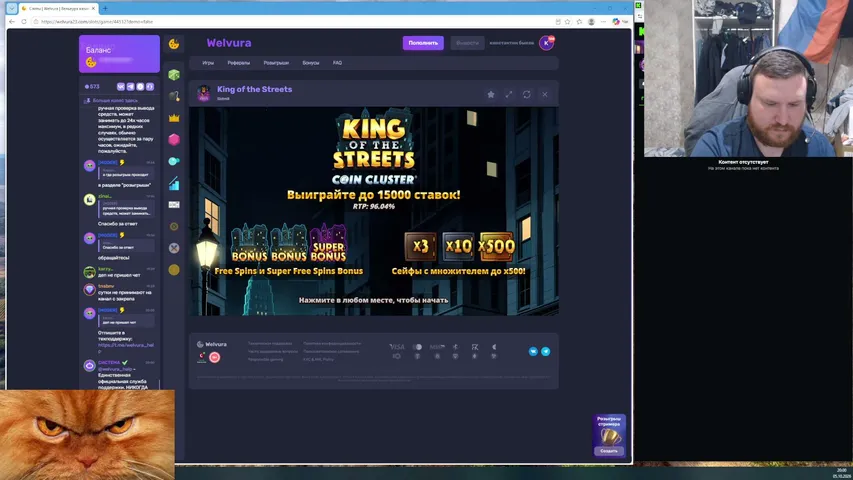
Task: Click the Пополнить deposit button
Action: click(x=423, y=43)
